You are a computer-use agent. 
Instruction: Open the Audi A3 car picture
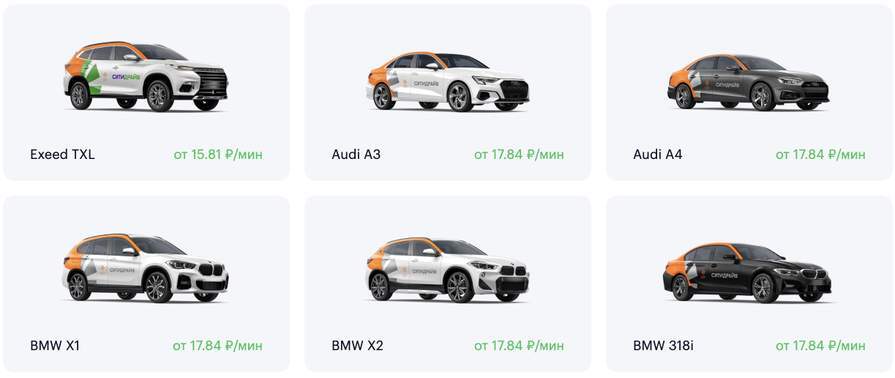[448, 81]
